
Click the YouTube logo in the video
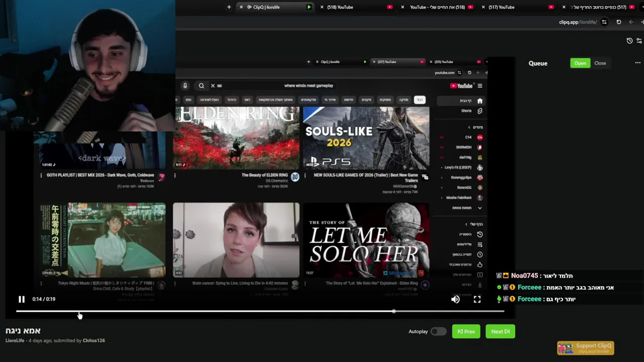(x=461, y=86)
